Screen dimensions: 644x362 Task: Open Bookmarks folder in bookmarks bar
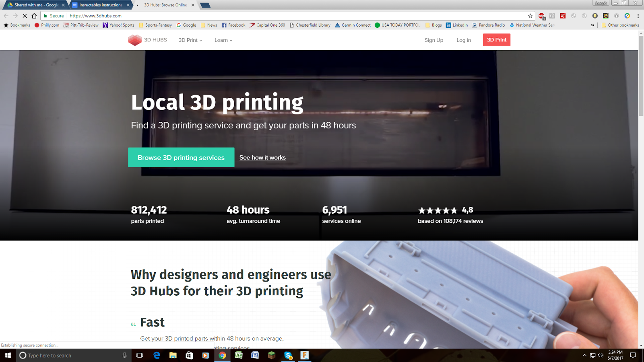(17, 25)
